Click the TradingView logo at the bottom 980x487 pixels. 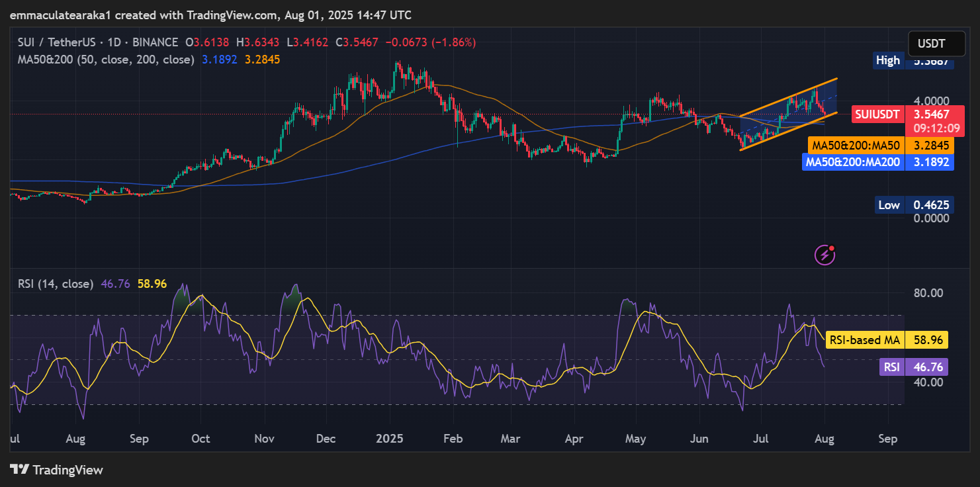click(x=57, y=470)
